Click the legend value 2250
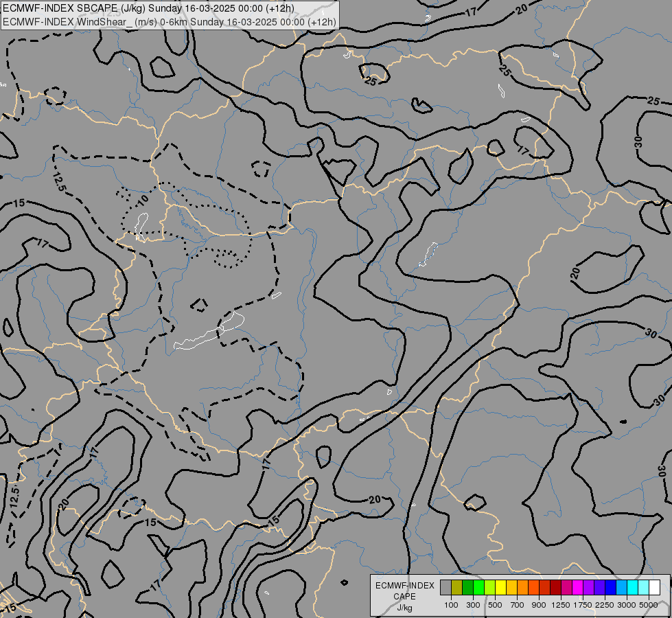This screenshot has width=672, height=618. coord(605,605)
